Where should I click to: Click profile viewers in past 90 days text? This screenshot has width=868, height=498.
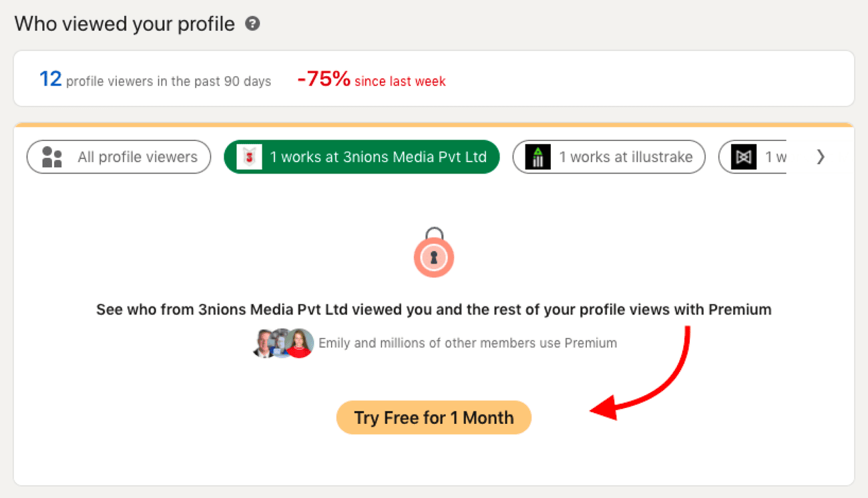coord(168,81)
